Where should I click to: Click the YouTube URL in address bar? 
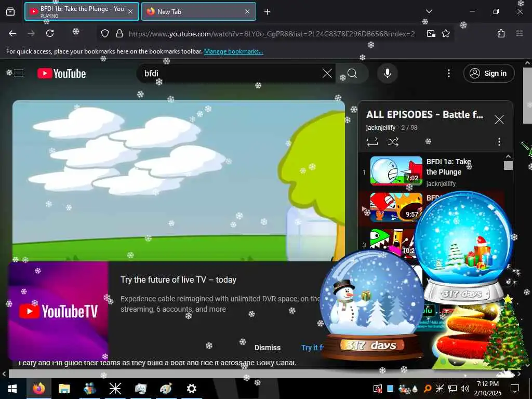271,34
